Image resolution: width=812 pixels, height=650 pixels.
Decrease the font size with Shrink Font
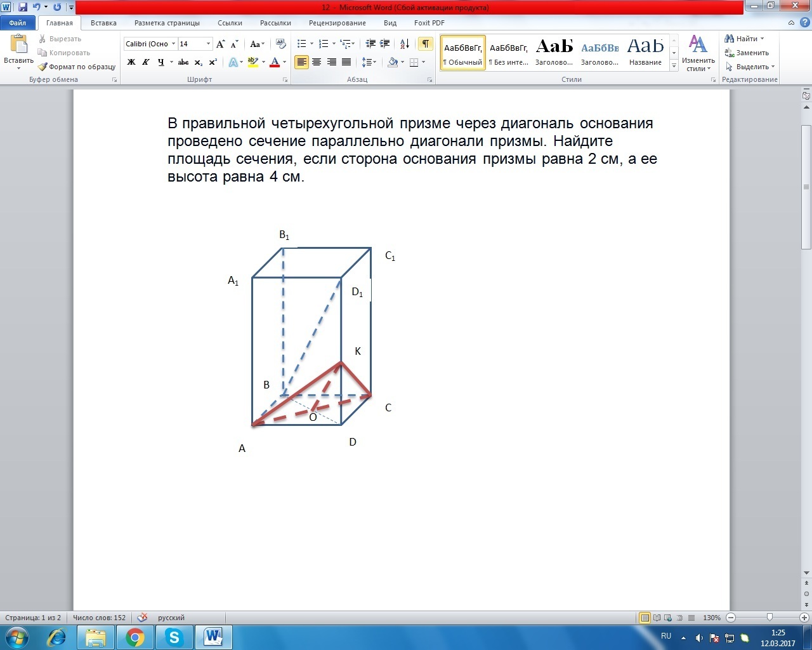pos(234,44)
